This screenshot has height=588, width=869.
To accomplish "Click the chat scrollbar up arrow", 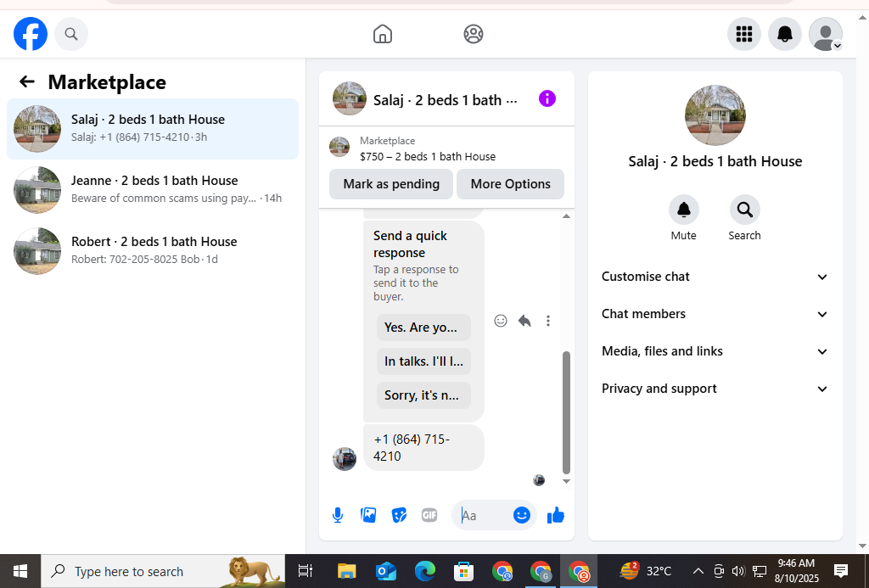I will tap(566, 216).
